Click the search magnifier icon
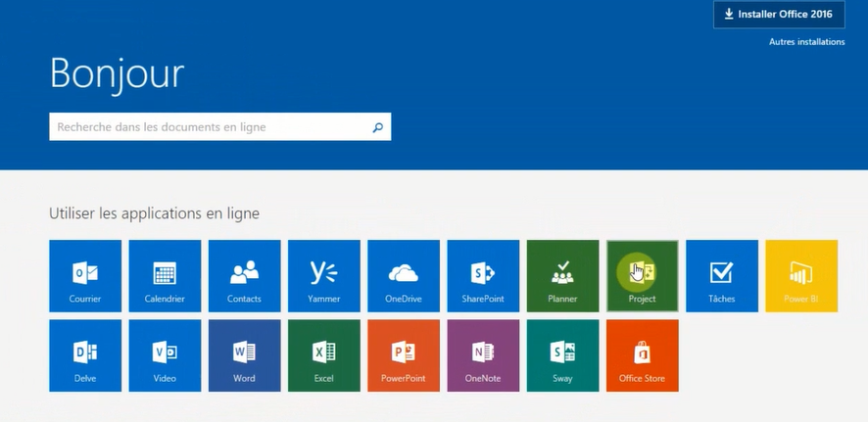The width and height of the screenshot is (868, 422). tap(377, 127)
